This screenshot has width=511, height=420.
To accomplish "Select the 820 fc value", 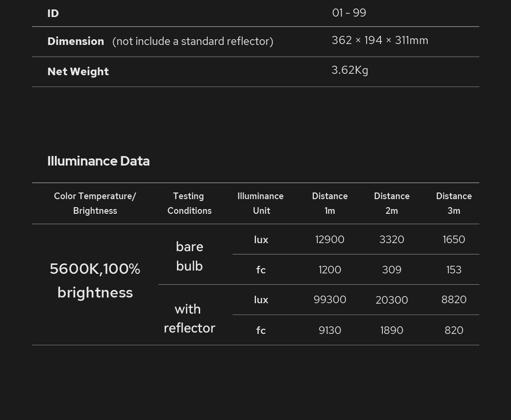I will 454,330.
